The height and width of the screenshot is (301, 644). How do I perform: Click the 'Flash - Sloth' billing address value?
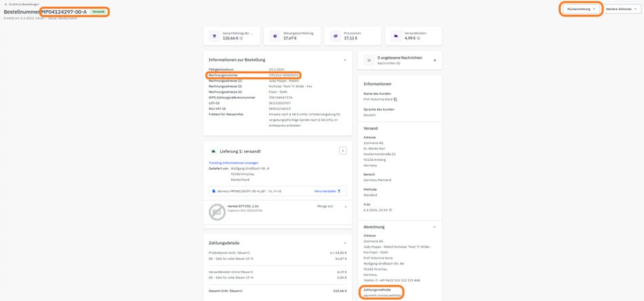pos(279,92)
